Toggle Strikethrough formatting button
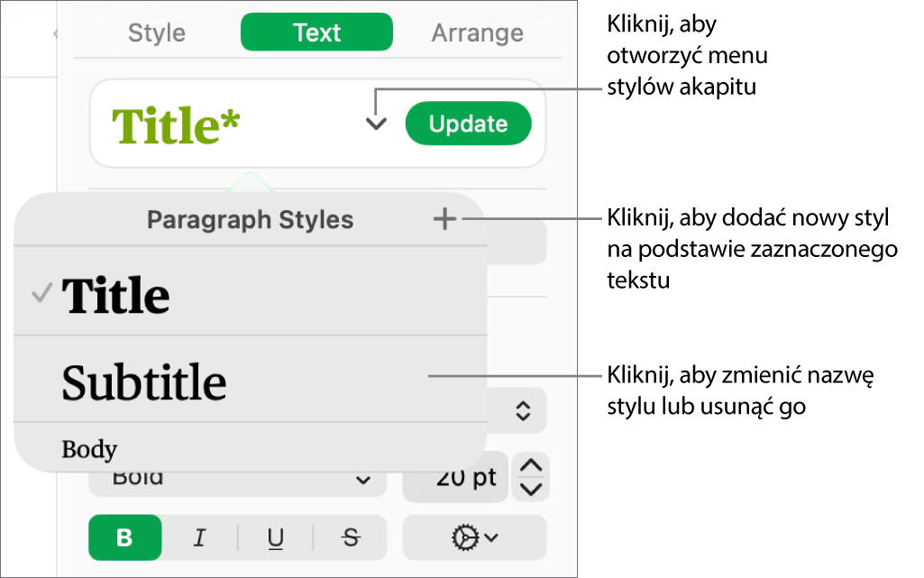This screenshot has height=578, width=924. (x=351, y=537)
